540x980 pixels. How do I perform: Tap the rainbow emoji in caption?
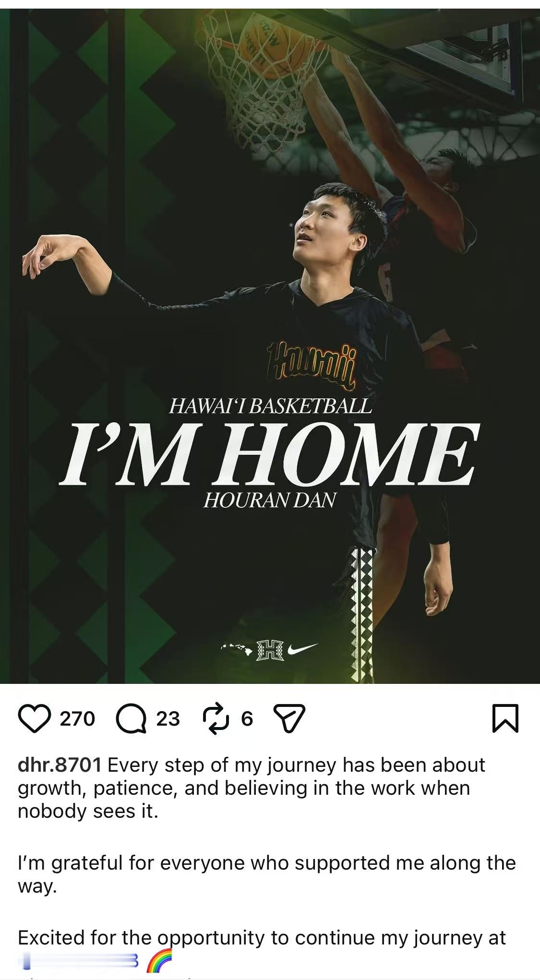(159, 961)
